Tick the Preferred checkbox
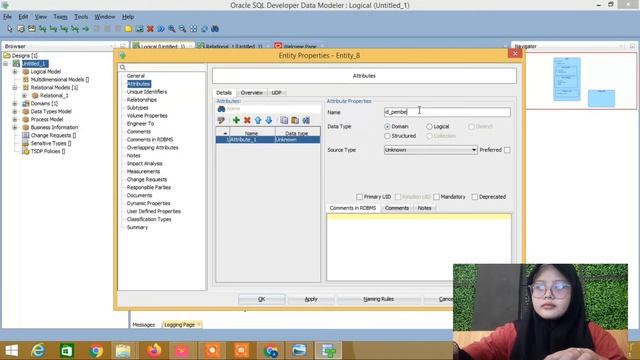 tap(507, 150)
